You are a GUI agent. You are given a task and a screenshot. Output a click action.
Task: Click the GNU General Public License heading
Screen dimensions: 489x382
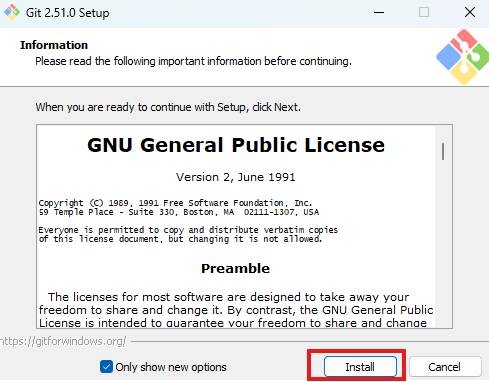point(236,145)
